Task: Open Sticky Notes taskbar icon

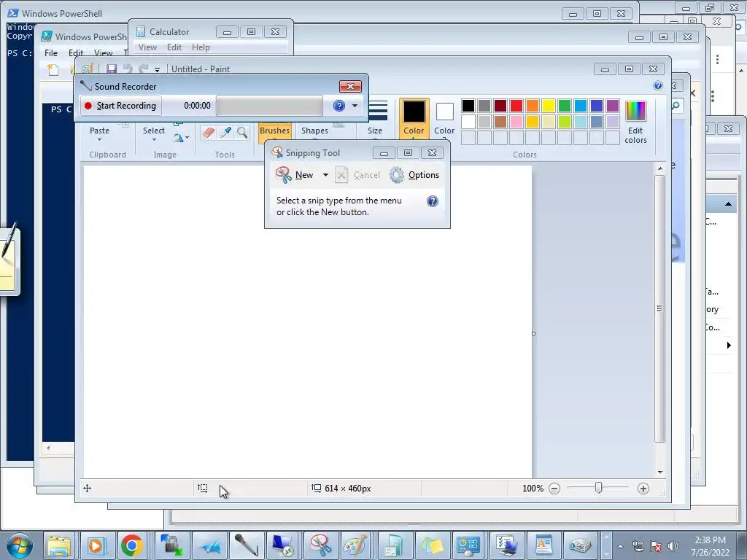Action: [431, 545]
